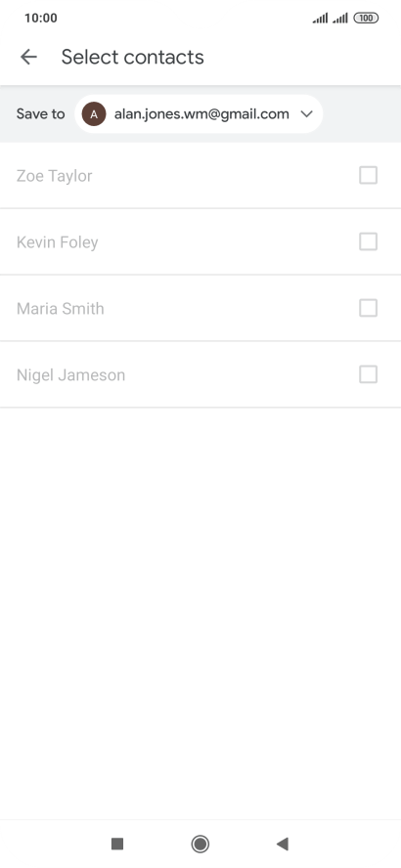
Task: Tap the back arrow icon
Action: tap(28, 57)
